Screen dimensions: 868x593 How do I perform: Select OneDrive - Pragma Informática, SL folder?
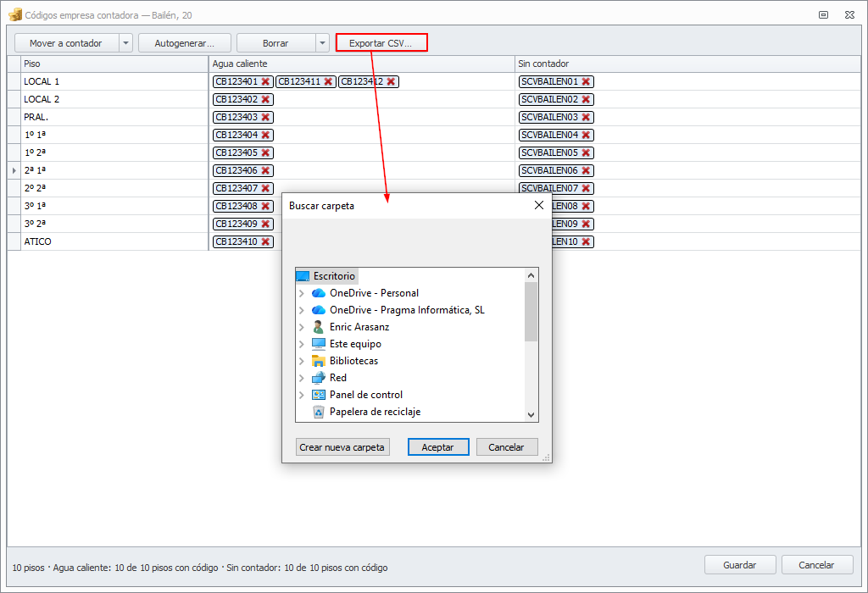pos(407,310)
